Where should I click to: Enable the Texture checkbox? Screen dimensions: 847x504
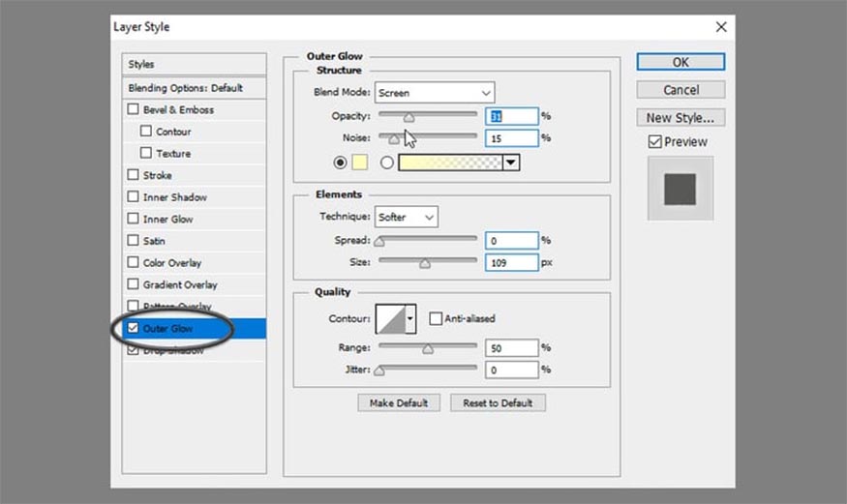click(x=146, y=153)
